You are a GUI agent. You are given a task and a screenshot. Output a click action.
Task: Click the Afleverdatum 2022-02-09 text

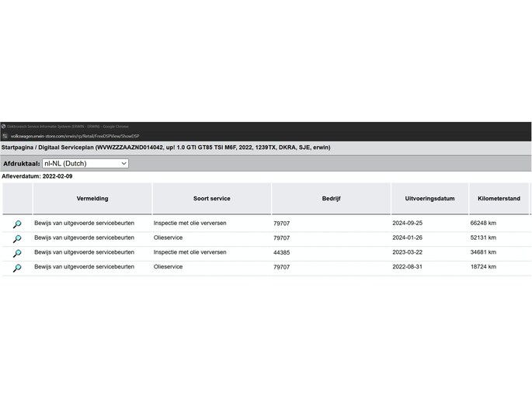37,176
